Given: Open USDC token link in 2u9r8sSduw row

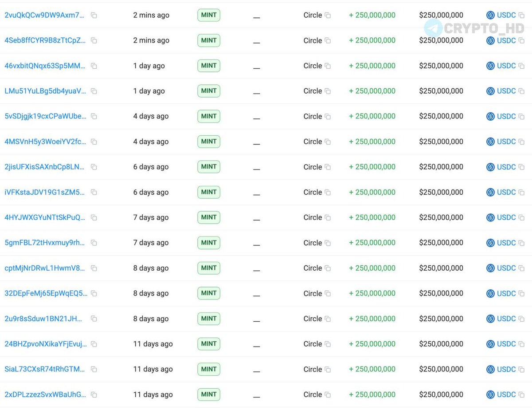Looking at the screenshot, I should 506,319.
